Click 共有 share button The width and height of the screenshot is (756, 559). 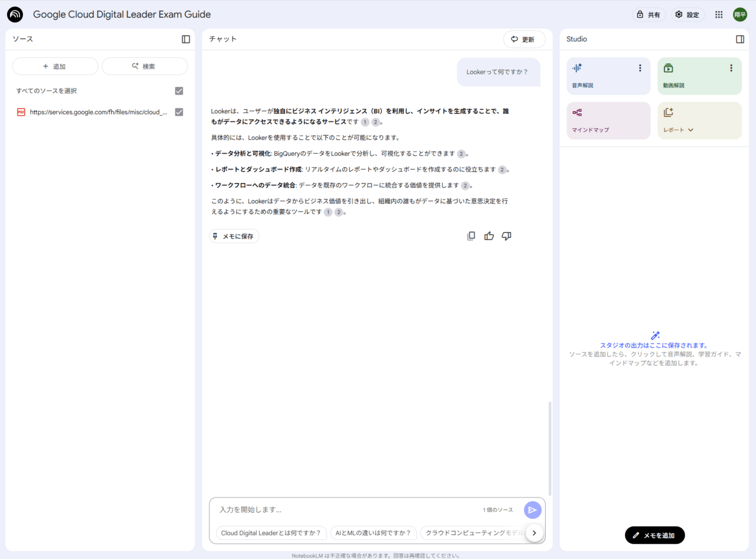[649, 15]
